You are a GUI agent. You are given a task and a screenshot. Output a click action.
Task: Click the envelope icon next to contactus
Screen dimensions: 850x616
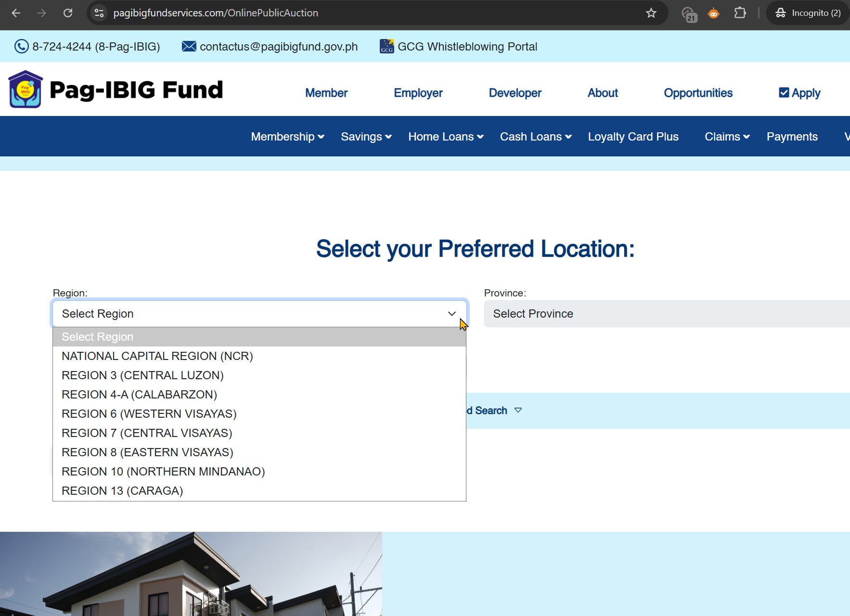(x=188, y=46)
